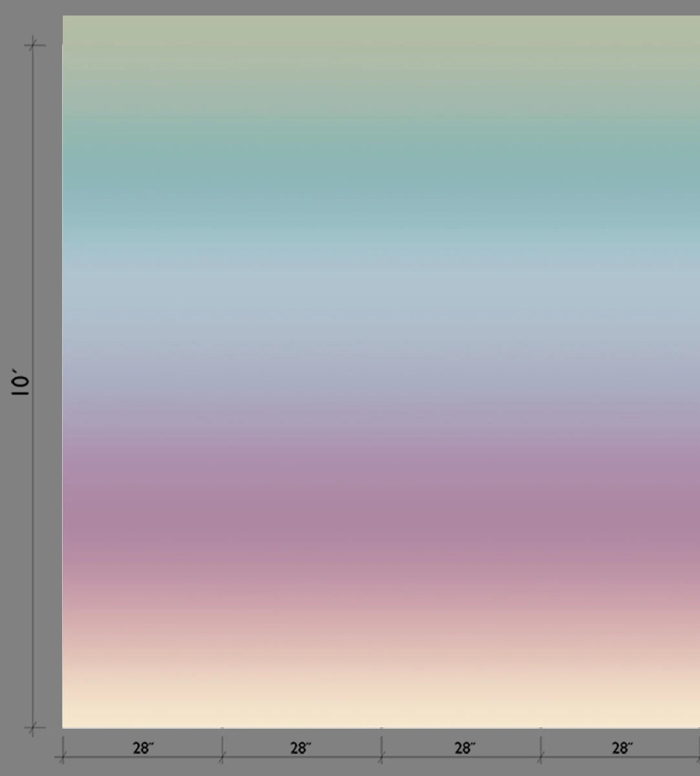Select the rightmost 28" width label
This screenshot has width=700, height=776.
point(622,748)
